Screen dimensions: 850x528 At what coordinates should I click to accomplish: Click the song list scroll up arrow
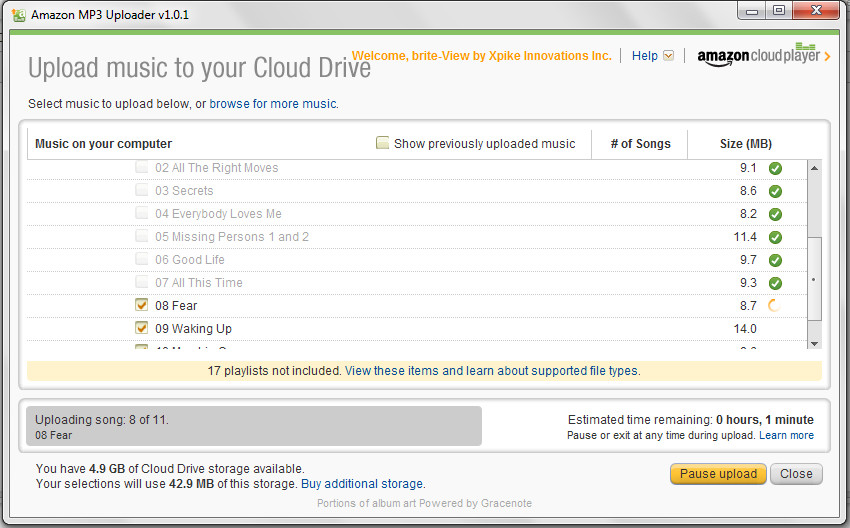(814, 168)
